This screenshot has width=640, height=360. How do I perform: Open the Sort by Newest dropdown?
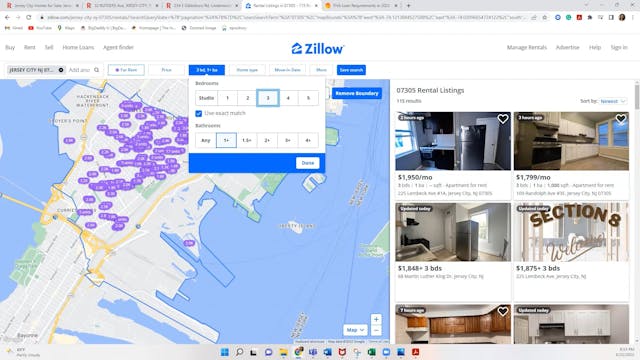pyautogui.click(x=613, y=101)
